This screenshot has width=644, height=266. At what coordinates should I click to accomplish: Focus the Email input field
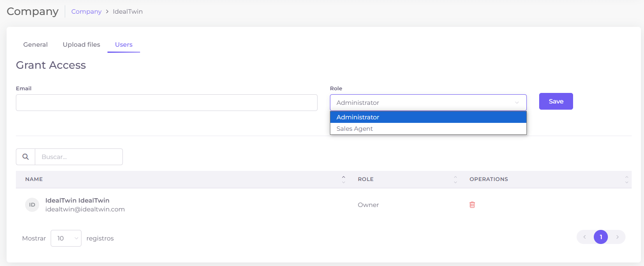click(167, 103)
